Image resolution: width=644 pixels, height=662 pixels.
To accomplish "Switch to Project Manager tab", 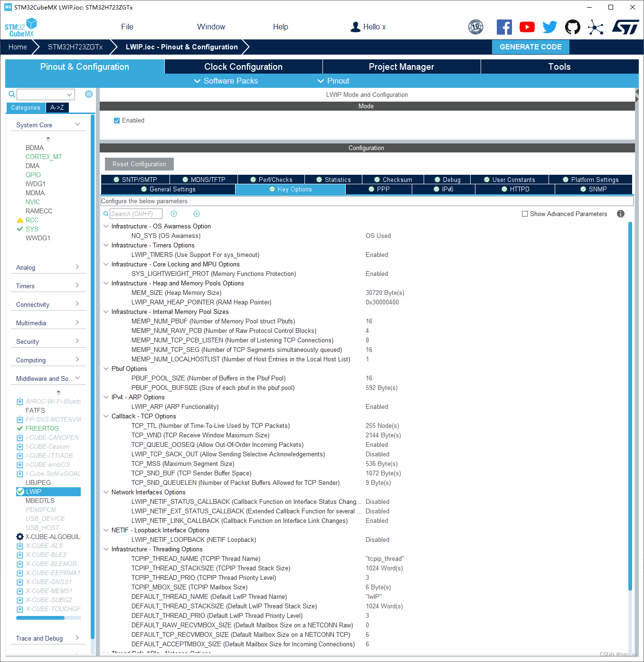I will (402, 67).
